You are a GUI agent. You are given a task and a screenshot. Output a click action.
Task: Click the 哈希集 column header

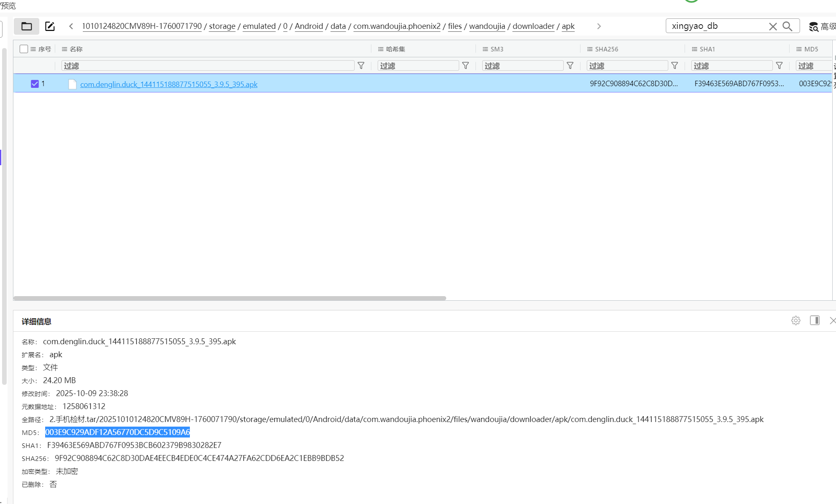point(395,49)
